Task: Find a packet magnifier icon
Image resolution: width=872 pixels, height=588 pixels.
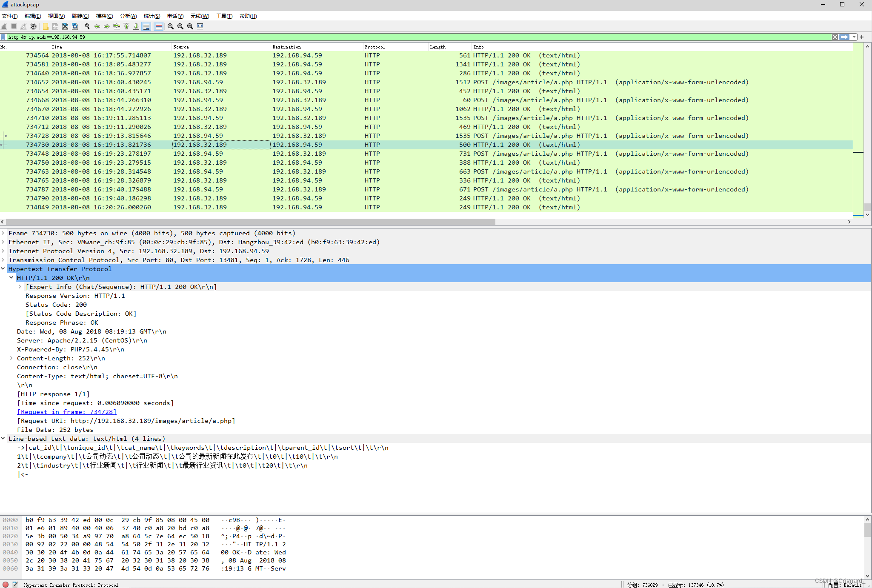Action: pos(87,26)
